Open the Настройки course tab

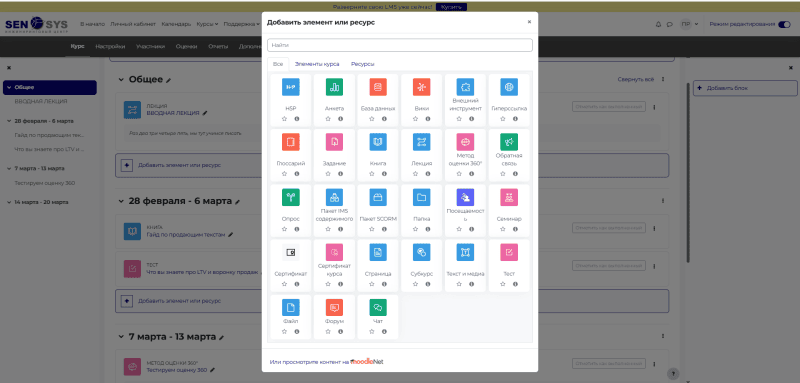110,46
